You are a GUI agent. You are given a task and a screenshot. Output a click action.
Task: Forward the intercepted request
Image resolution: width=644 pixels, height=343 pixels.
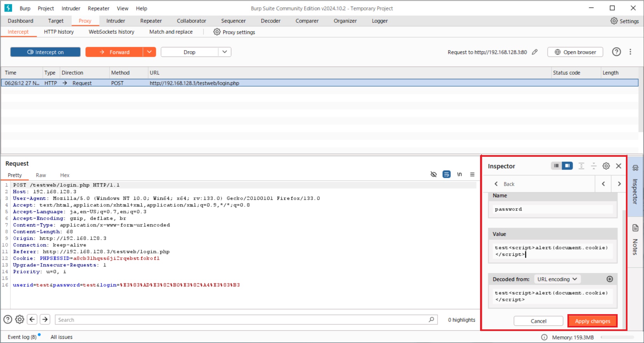pos(114,52)
